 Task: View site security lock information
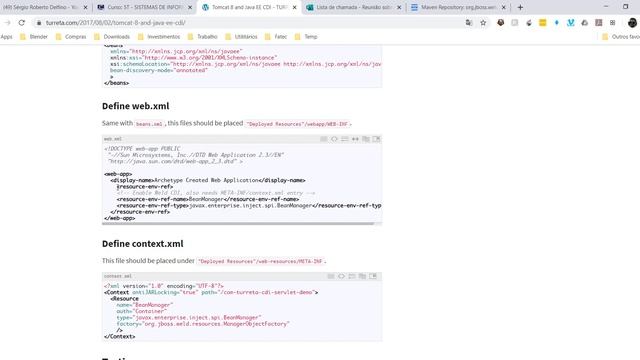coord(39,23)
